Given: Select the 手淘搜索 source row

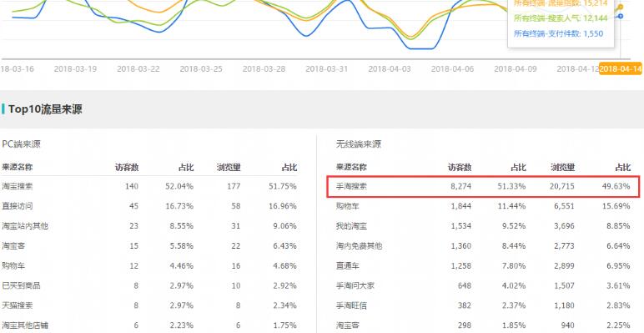Looking at the screenshot, I should (x=483, y=187).
